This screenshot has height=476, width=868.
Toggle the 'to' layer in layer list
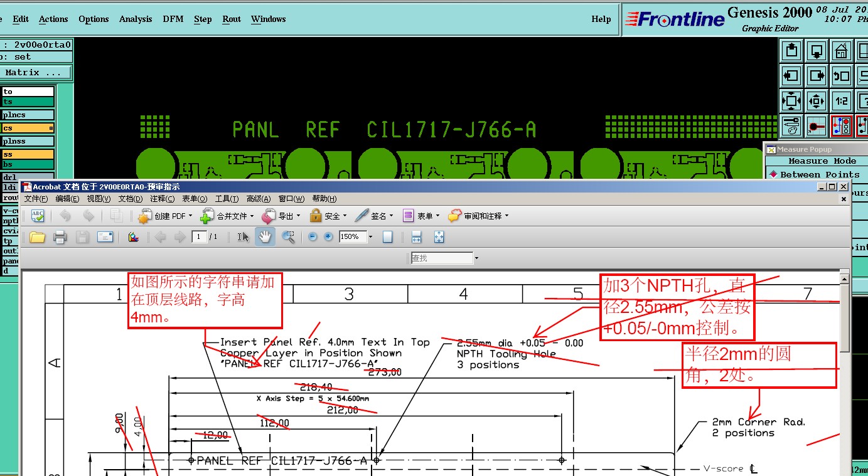(28, 92)
